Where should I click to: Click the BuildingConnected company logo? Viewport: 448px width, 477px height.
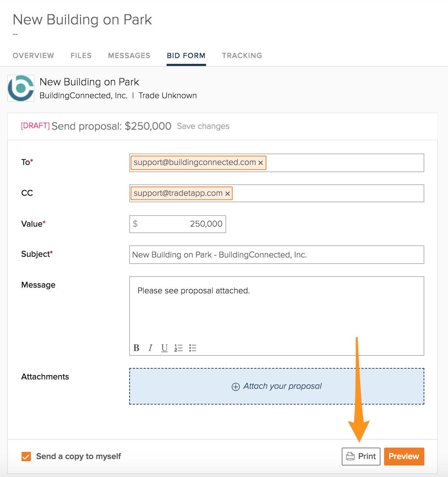click(21, 88)
